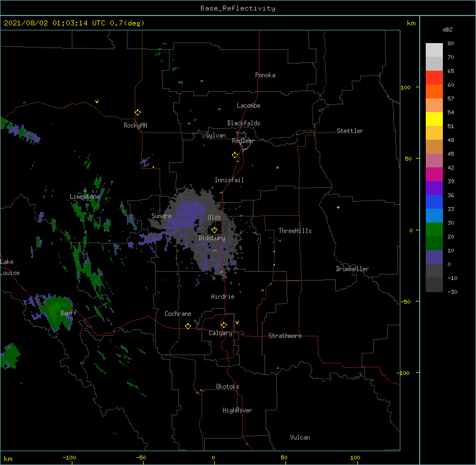Click the Stettler label

(x=350, y=131)
